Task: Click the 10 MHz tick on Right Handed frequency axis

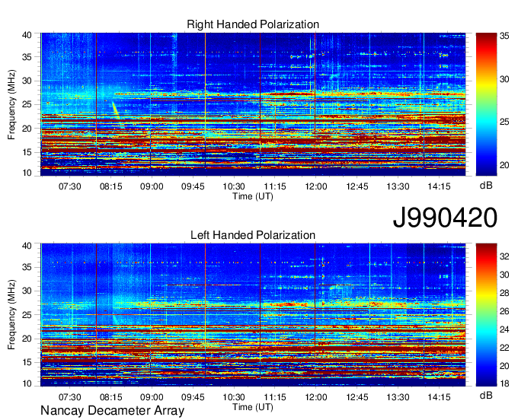Action: (x=27, y=173)
